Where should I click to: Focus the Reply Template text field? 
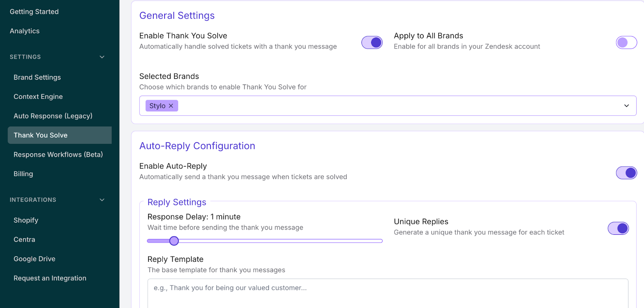pyautogui.click(x=388, y=294)
